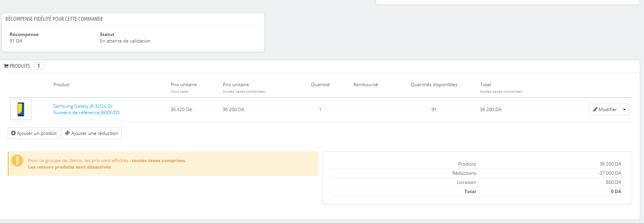The image size is (644, 223).
Task: Click the Samsung Galaxy J6 product thumbnail
Action: coord(21,109)
